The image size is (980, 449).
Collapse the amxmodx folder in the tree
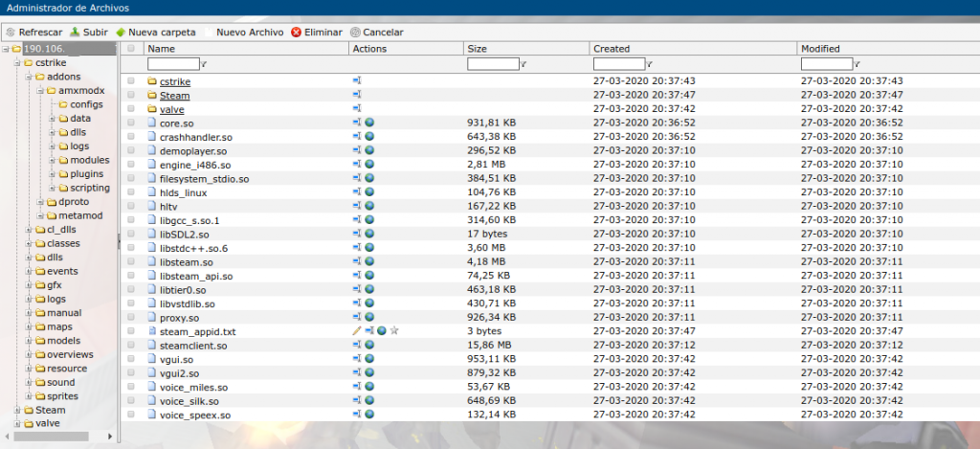click(39, 91)
